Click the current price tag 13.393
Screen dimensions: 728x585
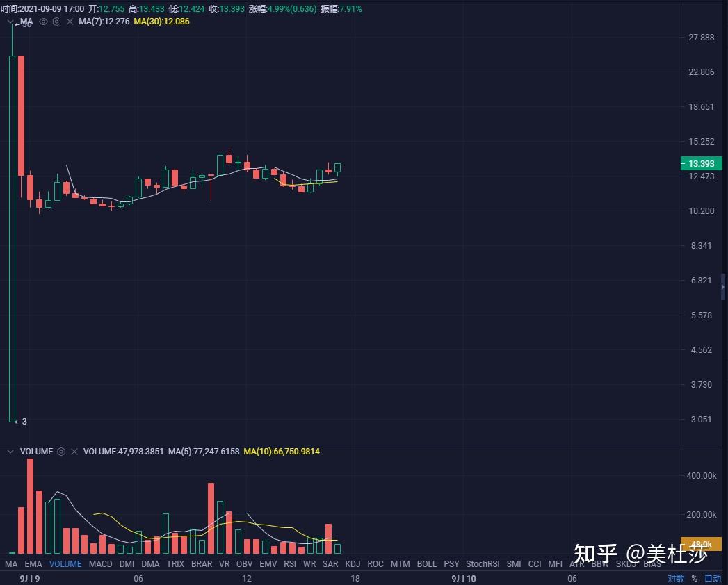(x=701, y=164)
